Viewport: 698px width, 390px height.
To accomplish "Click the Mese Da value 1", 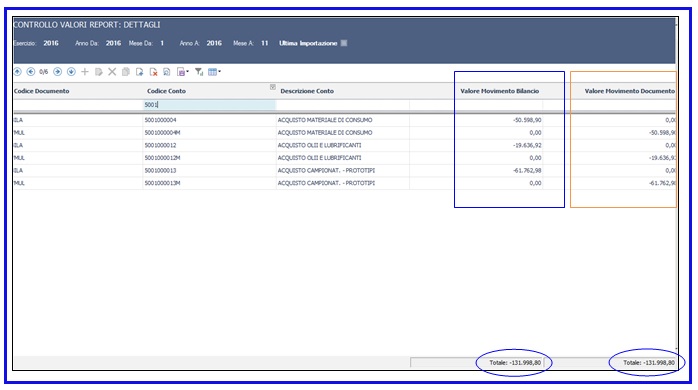I will click(x=162, y=43).
